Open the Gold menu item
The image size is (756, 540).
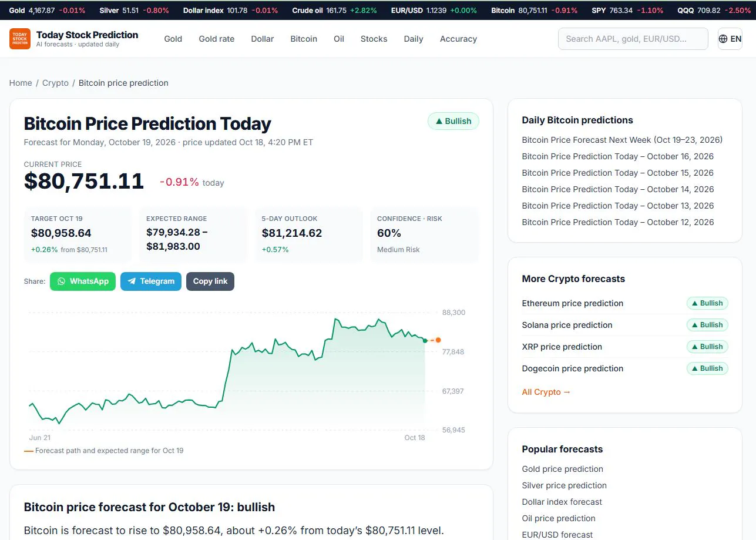point(173,39)
